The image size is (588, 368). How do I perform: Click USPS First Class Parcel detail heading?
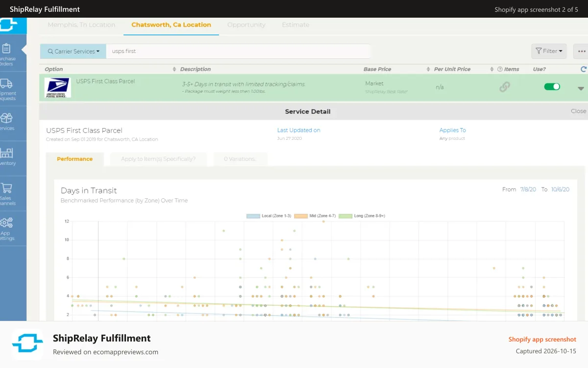pyautogui.click(x=84, y=131)
